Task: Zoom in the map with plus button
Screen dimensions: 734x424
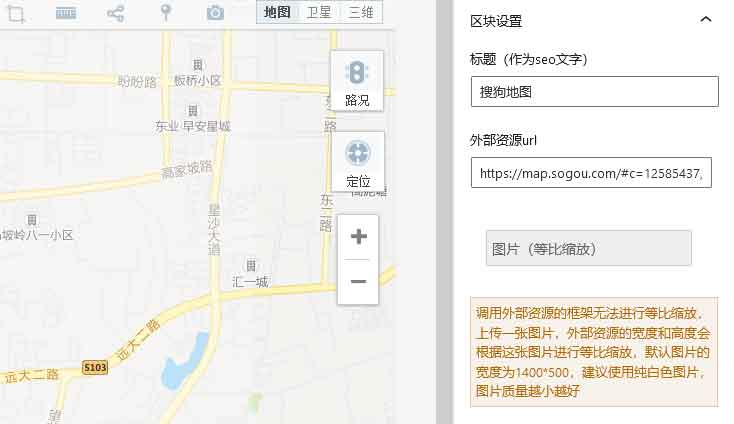Action: (x=358, y=237)
